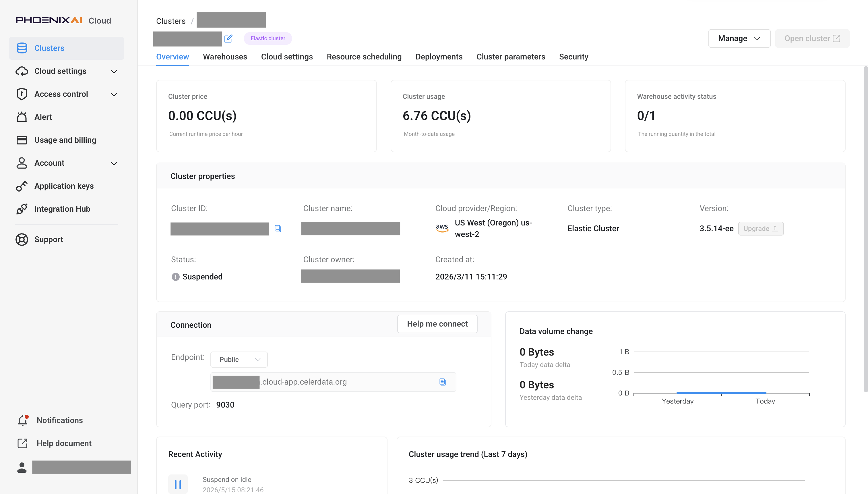Click the Access control shield icon

22,94
